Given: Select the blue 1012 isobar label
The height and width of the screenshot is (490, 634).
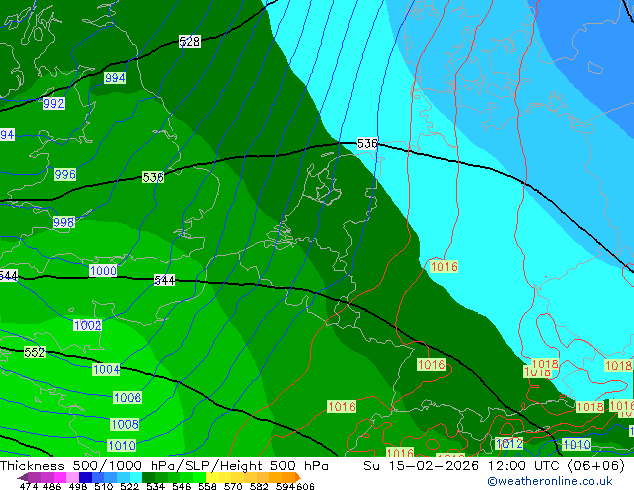Looking at the screenshot, I should [509, 444].
